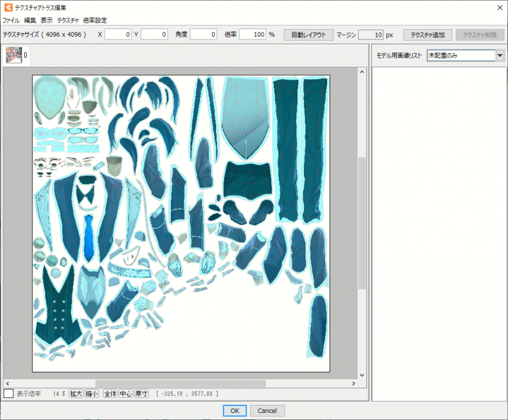
Task: Click the テクスチャ追加 button
Action: pyautogui.click(x=431, y=34)
